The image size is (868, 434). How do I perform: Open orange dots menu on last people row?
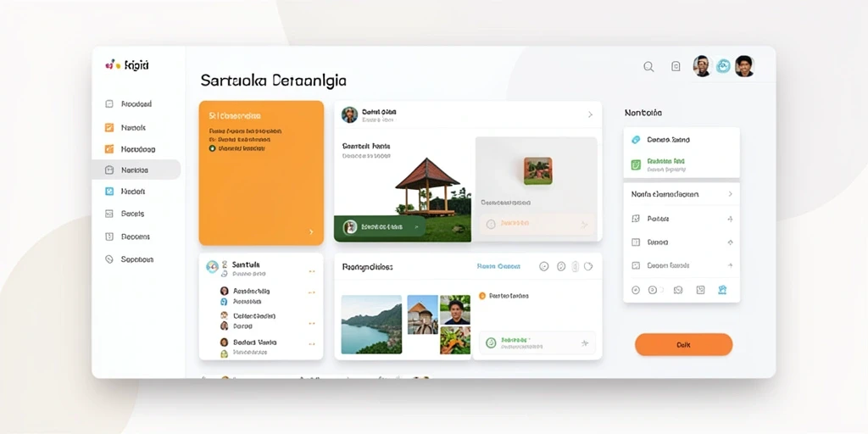[312, 343]
